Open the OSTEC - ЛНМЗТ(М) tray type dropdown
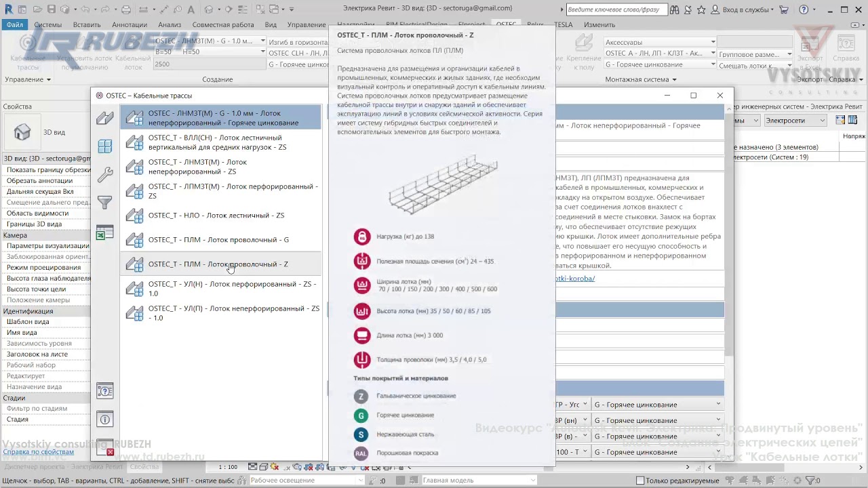868x488 pixels. pyautogui.click(x=210, y=41)
